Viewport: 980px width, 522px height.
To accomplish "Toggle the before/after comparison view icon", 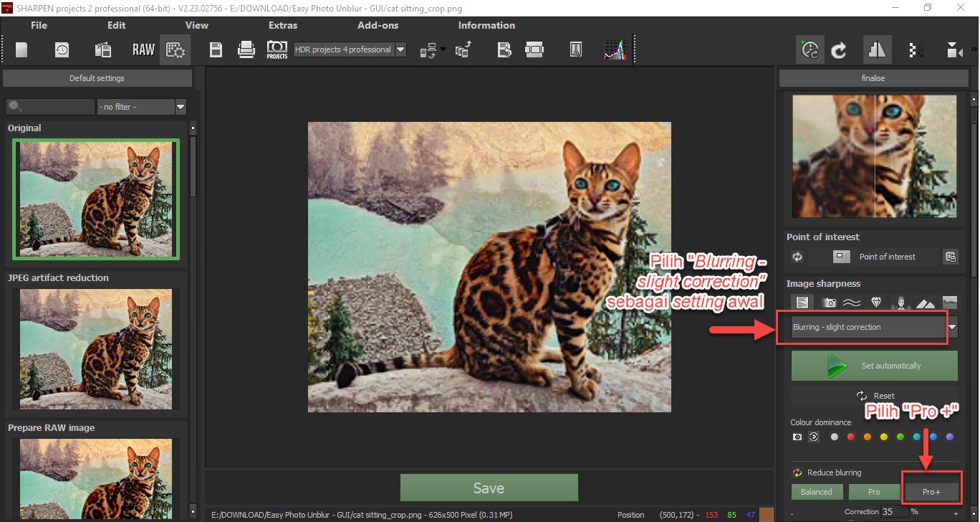I will [877, 49].
